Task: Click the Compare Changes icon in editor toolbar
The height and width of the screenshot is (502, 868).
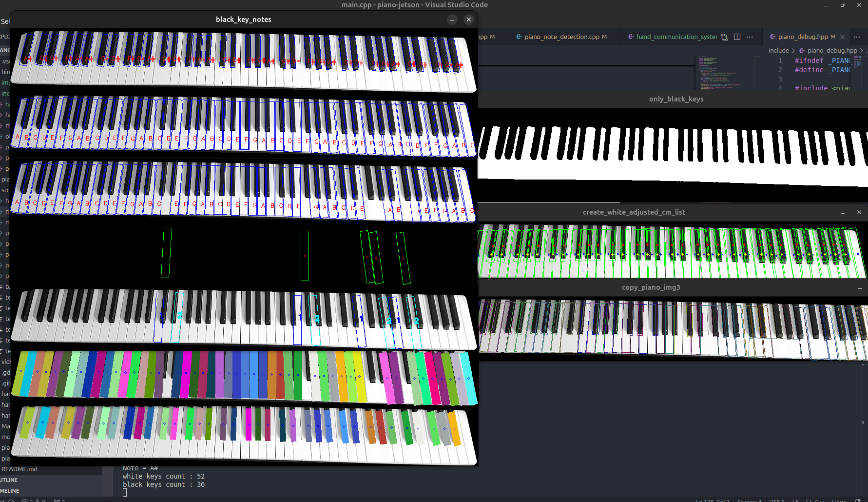Action: 724,37
